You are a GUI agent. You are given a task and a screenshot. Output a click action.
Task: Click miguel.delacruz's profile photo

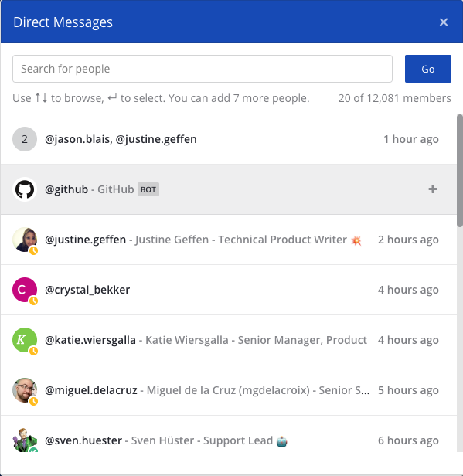(25, 390)
